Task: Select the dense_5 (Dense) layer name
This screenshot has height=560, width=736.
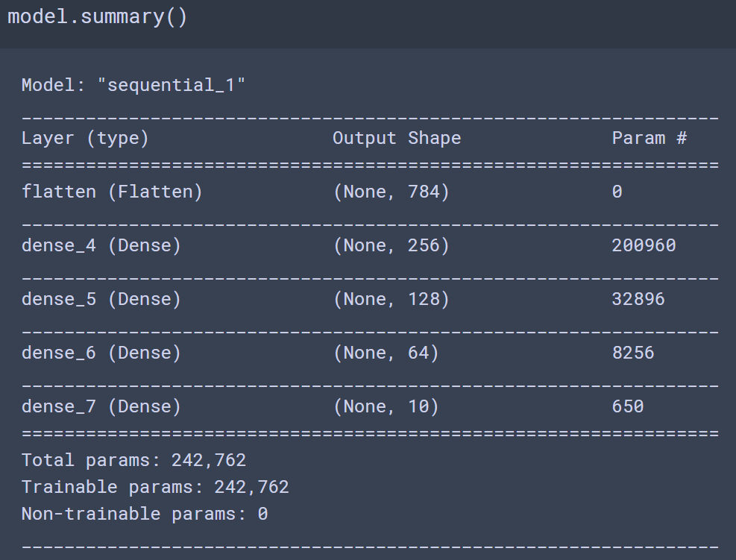Action: coord(101,299)
